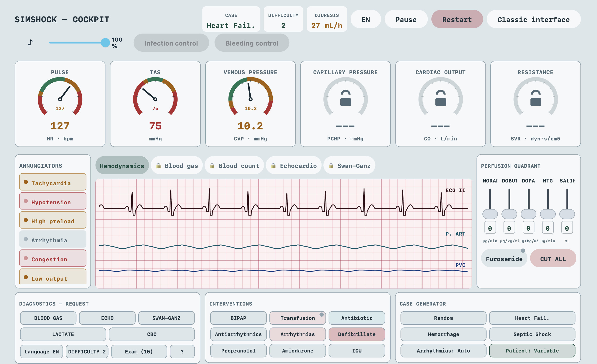The width and height of the screenshot is (597, 364).
Task: Click the Pause button
Action: point(406,19)
